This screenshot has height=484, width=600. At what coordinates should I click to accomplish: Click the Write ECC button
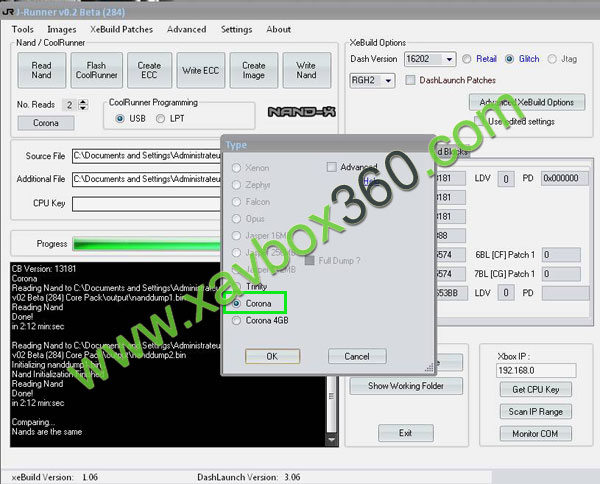[x=201, y=70]
